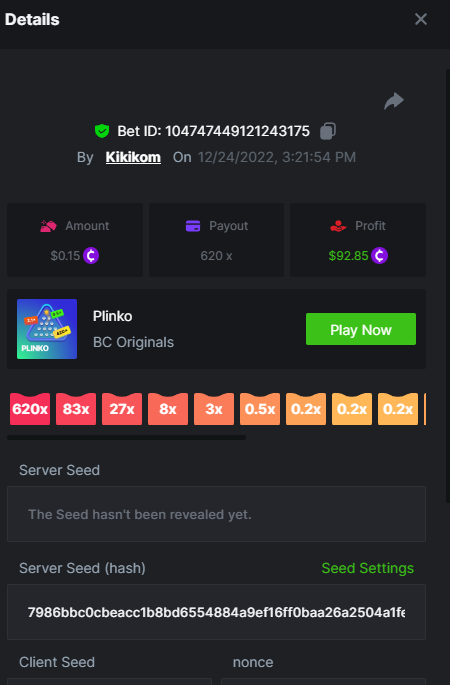Close the Details panel
450x685 pixels.
tap(421, 19)
